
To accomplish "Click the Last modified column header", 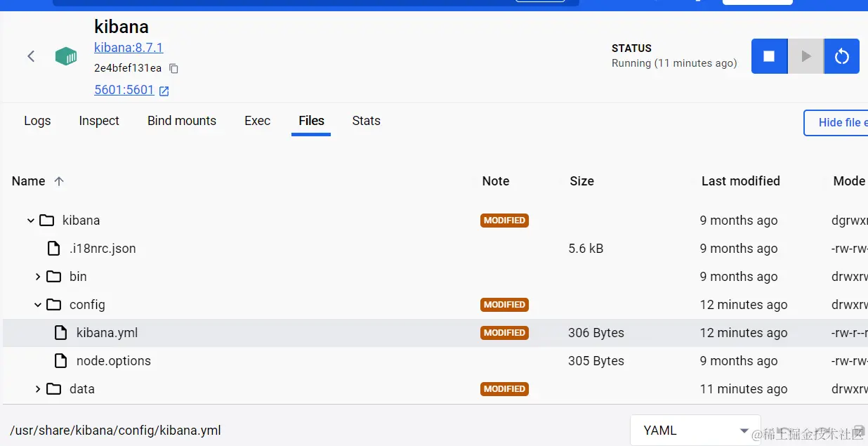I will click(x=741, y=181).
